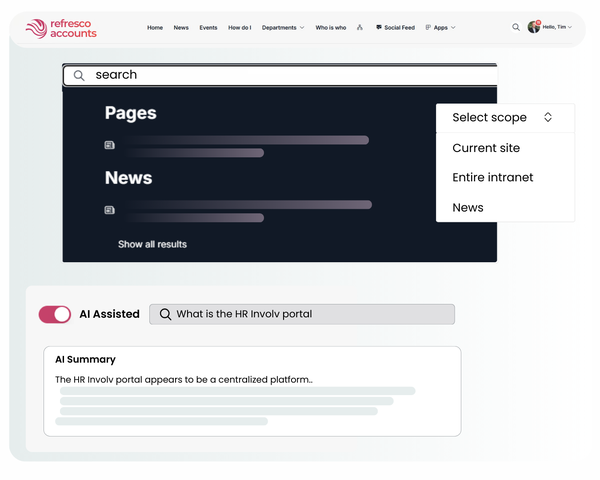Click the page icon under Pages

(x=109, y=145)
